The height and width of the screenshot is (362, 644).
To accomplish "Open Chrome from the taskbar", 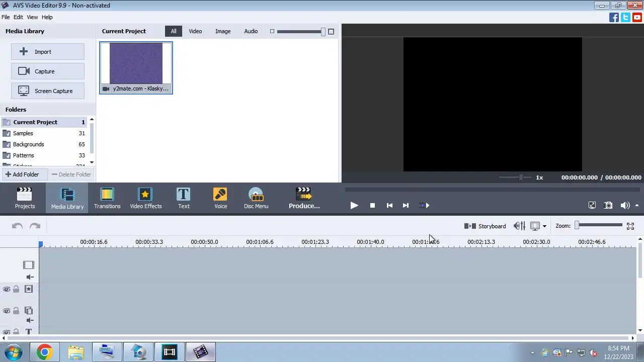I will tap(44, 352).
